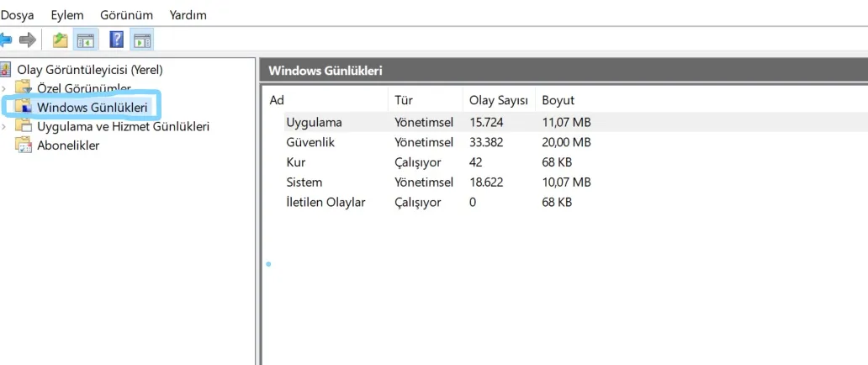Open the Görünüm menu
This screenshot has width=868, height=365.
(x=126, y=15)
